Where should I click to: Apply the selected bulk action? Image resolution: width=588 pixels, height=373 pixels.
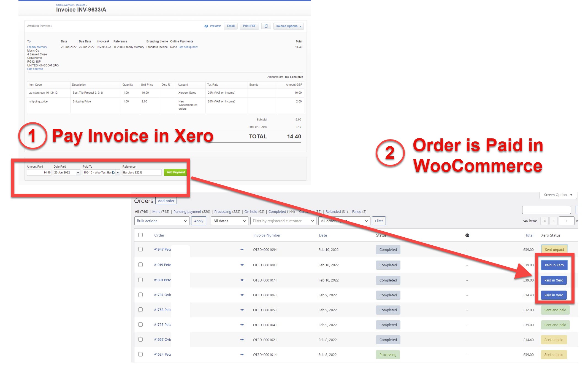[x=199, y=221]
